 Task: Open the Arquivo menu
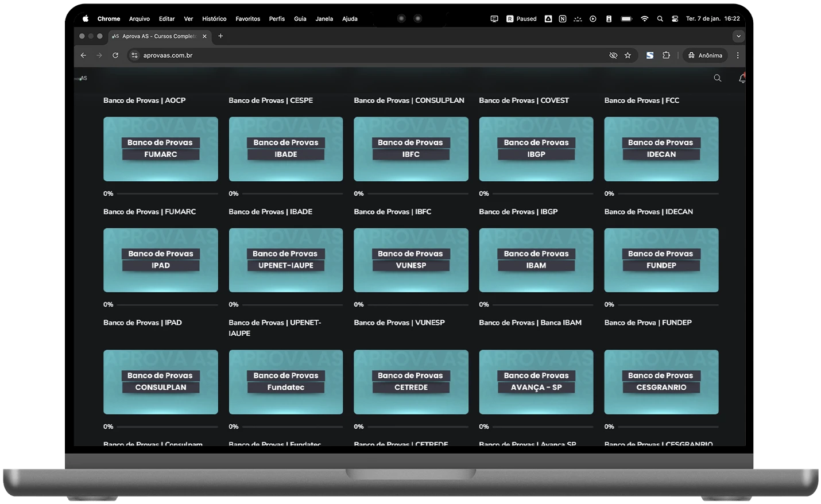tap(140, 19)
